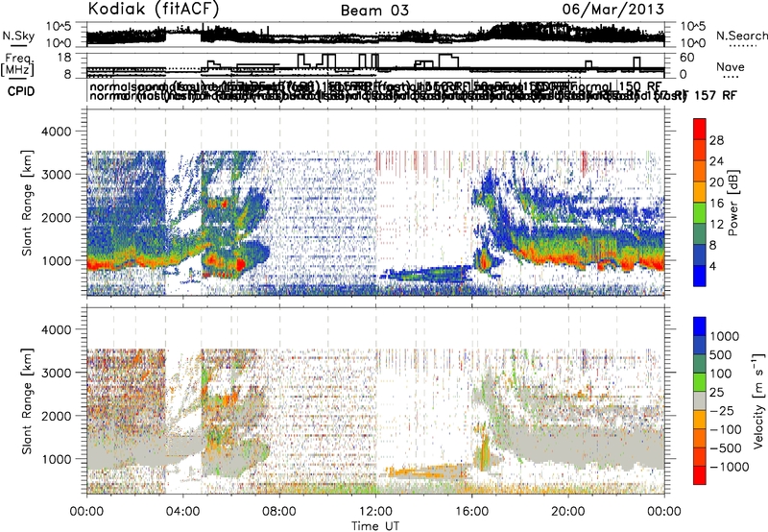Image resolution: width=768 pixels, height=532 pixels.
Task: Click the '24' tick on Power color bar
Action: tap(716, 161)
